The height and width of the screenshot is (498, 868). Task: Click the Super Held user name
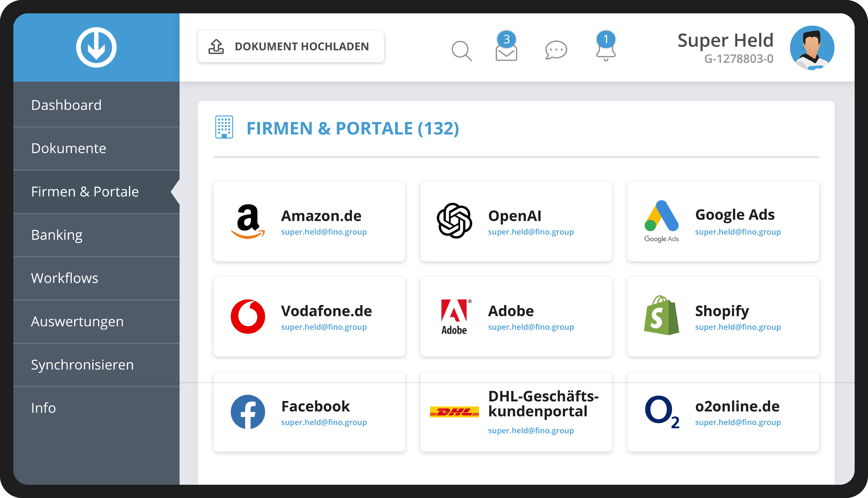725,40
